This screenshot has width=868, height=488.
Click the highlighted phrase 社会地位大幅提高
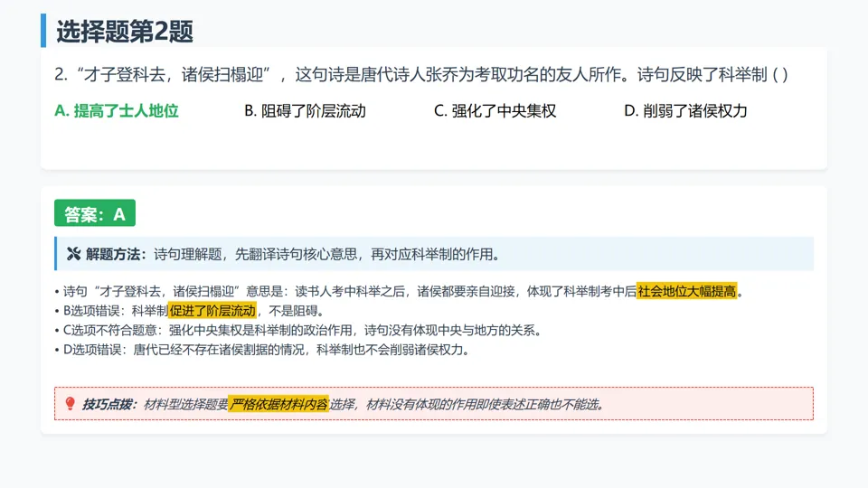tap(687, 291)
